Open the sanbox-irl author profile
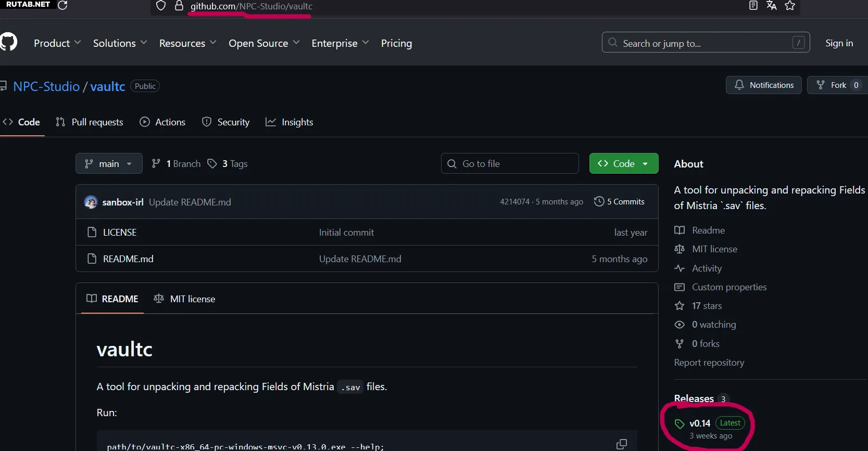Viewport: 868px width, 451px height. tap(123, 202)
